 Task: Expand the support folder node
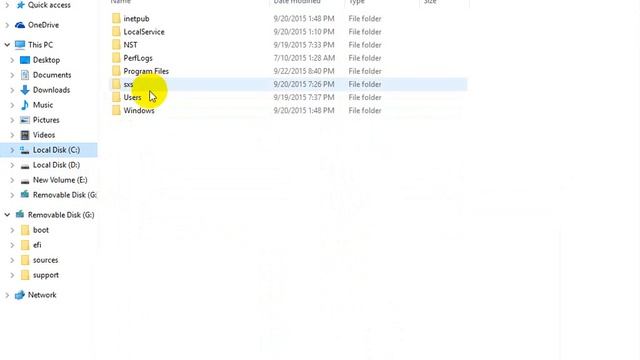click(x=12, y=276)
